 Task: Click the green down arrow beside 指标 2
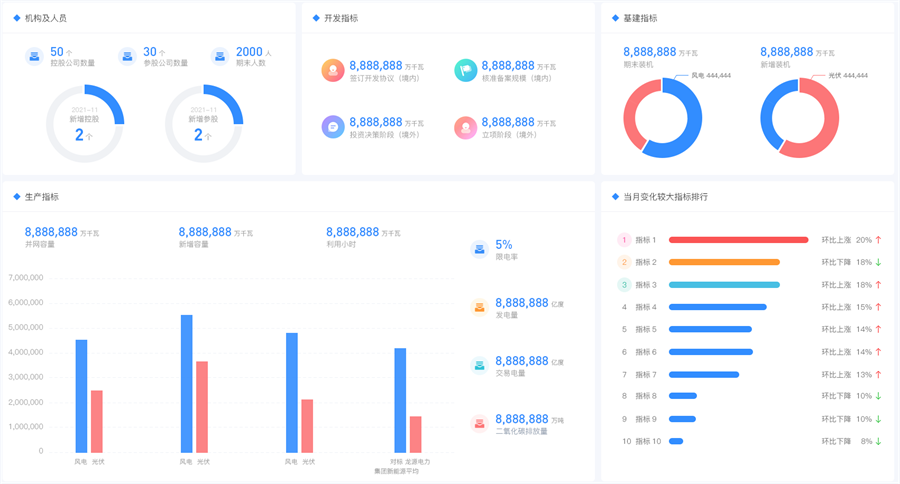879,262
